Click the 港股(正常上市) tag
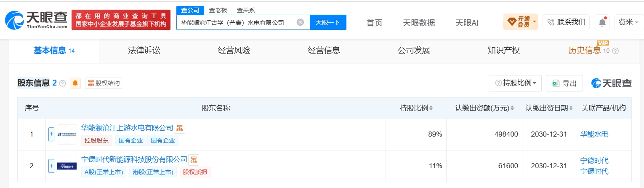This screenshot has width=644, height=188. [152, 172]
